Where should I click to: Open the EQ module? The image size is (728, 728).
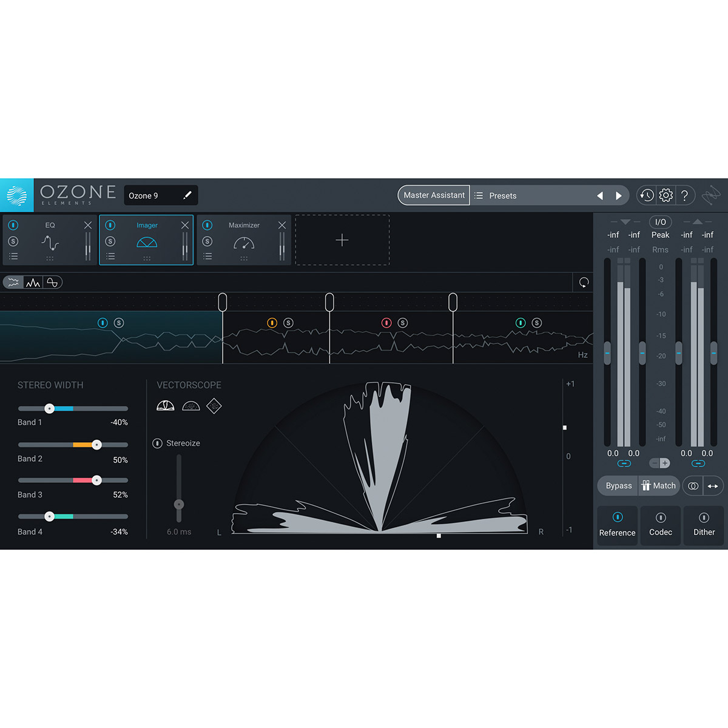click(49, 225)
